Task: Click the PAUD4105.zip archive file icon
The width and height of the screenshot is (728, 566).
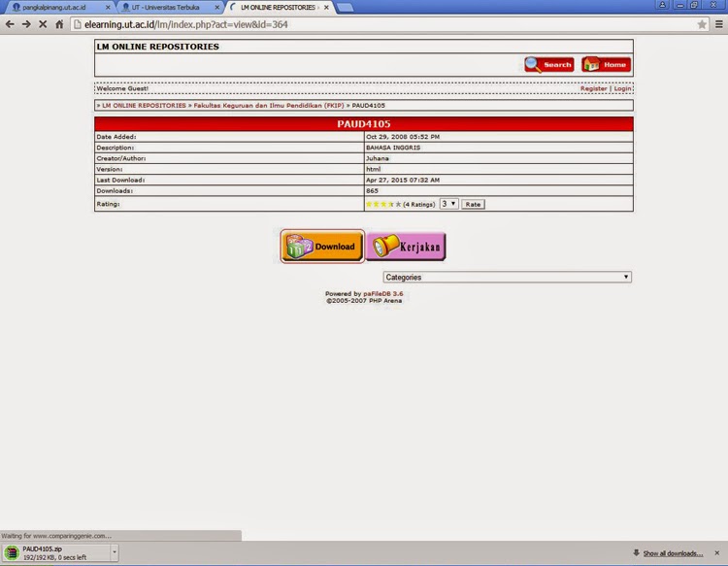Action: [x=12, y=552]
